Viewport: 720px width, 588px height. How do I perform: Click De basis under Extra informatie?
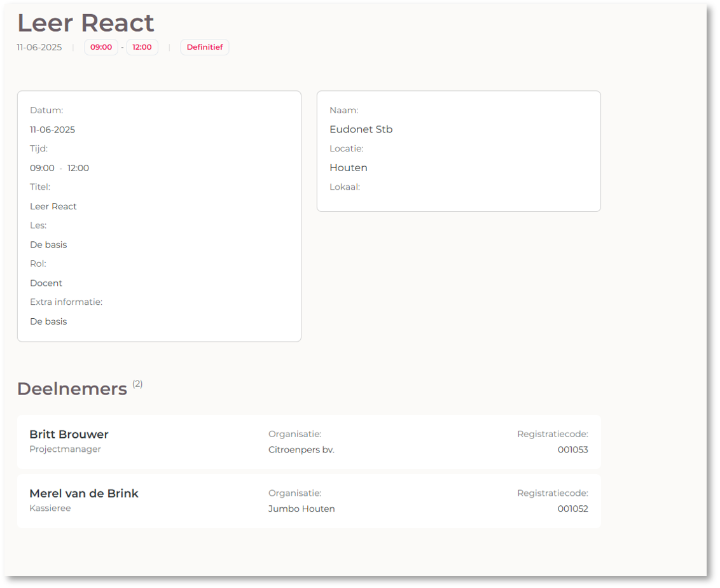(x=48, y=322)
